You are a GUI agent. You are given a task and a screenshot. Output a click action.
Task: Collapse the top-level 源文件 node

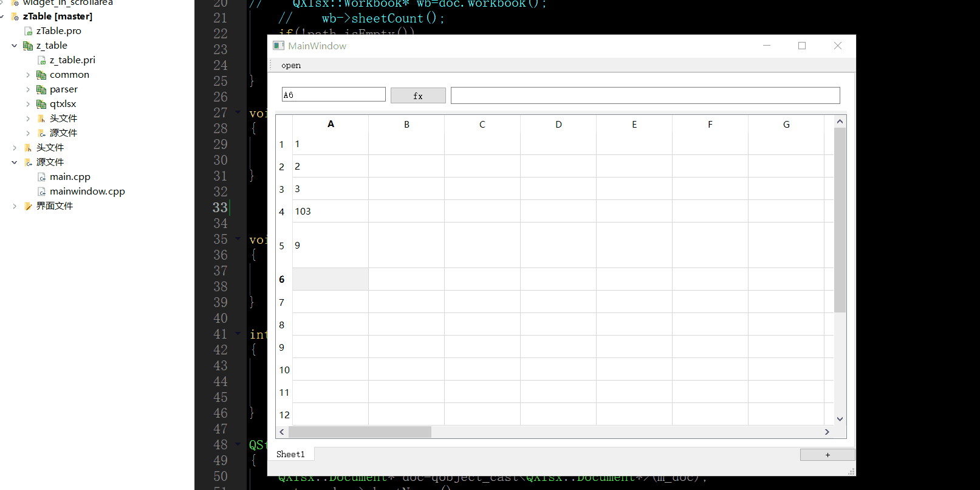pyautogui.click(x=15, y=162)
